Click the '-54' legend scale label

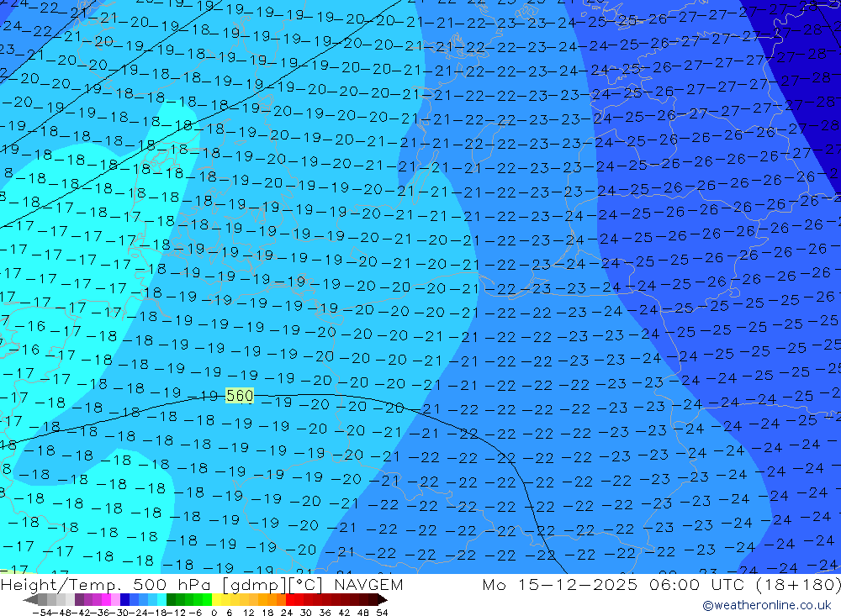click(x=42, y=613)
